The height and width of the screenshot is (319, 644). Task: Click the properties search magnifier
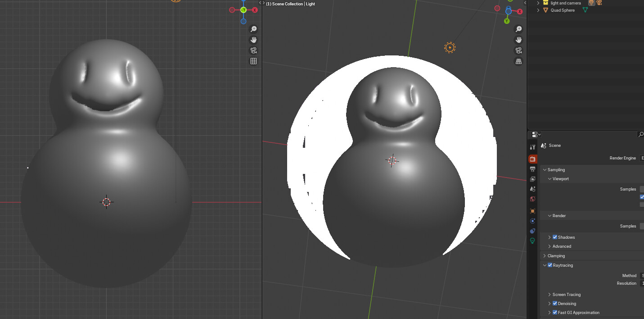tap(641, 134)
